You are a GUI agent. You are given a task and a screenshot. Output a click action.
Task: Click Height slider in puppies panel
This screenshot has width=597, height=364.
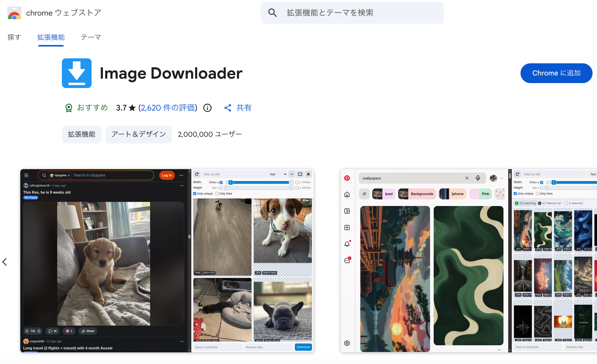(259, 188)
